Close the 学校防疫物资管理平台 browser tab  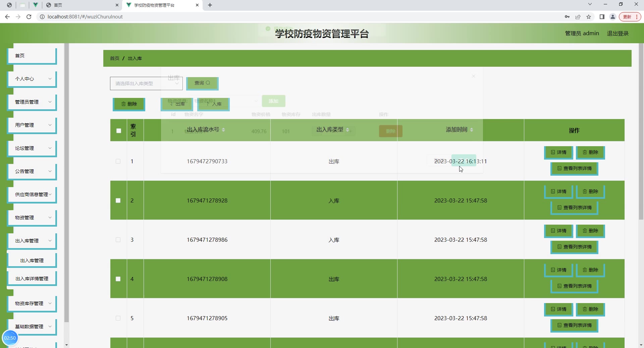(x=197, y=5)
